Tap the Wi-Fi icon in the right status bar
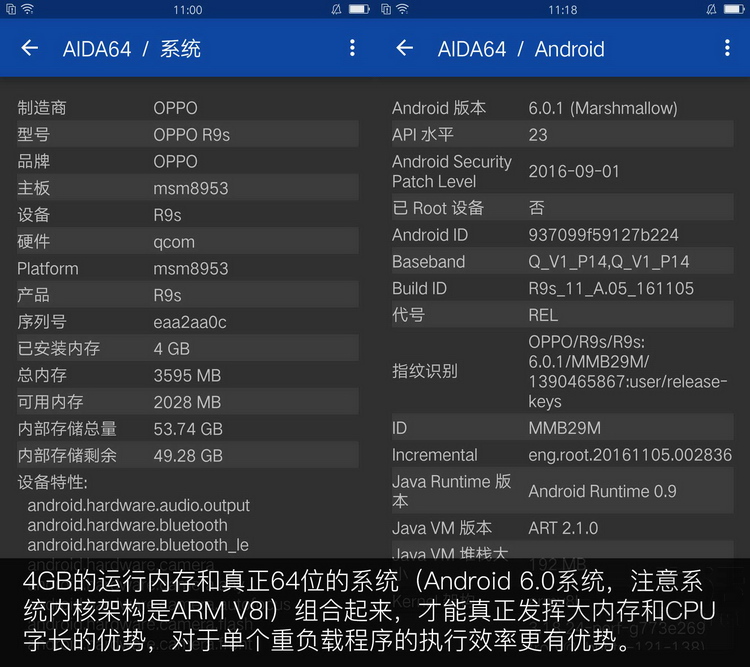This screenshot has width=750, height=667. (403, 9)
